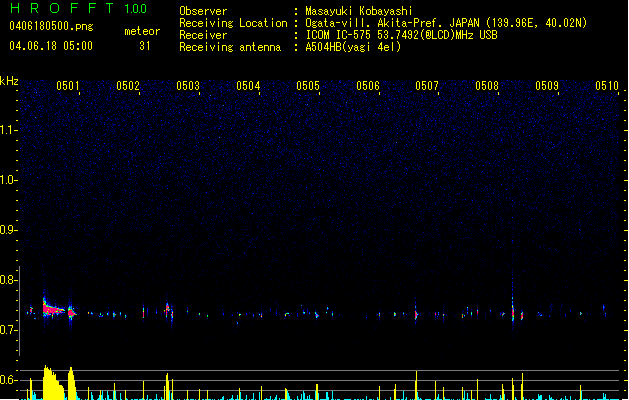
Task: Click the HROFFT 1.0.0 title text
Action: (x=79, y=8)
